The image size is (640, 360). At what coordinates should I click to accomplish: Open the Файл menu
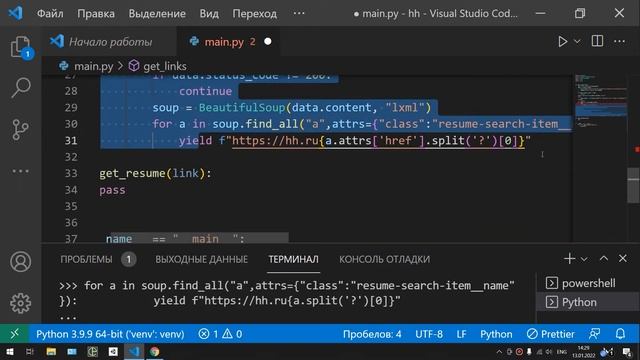(50, 13)
